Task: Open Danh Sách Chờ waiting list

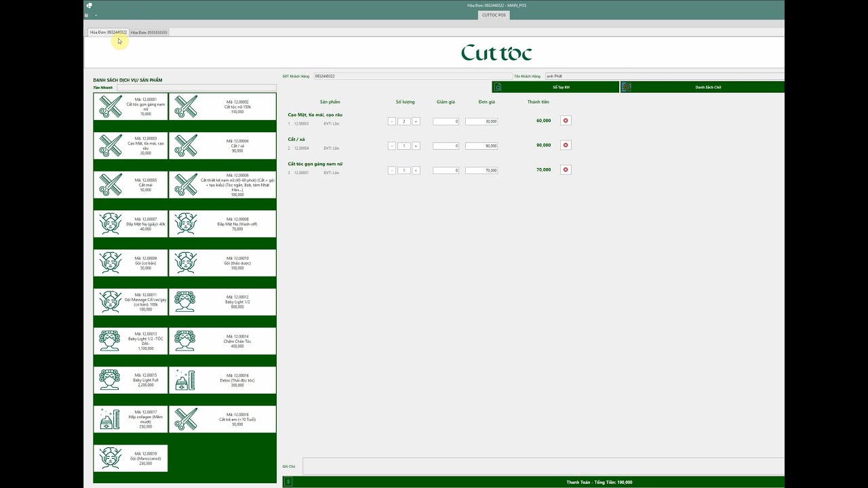Action: coord(703,87)
